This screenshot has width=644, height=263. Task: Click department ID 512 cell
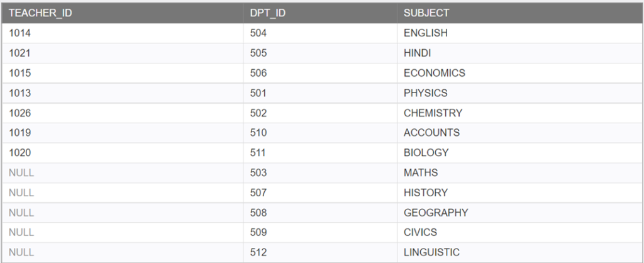pos(320,252)
